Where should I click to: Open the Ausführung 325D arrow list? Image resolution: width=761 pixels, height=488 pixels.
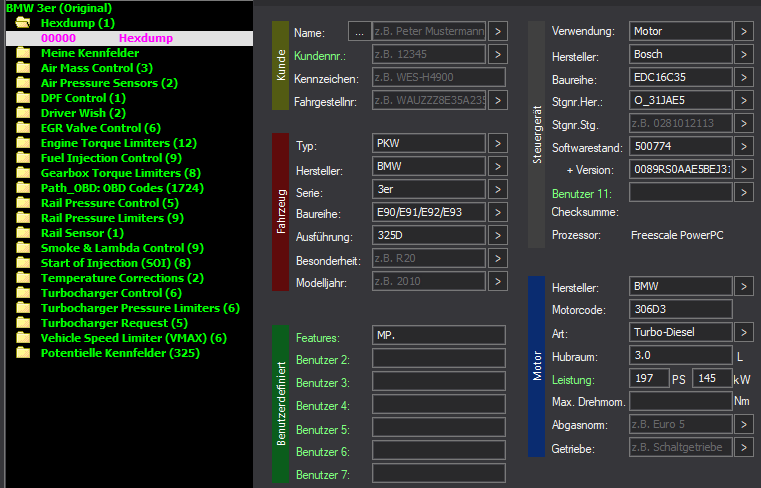pyautogui.click(x=497, y=236)
